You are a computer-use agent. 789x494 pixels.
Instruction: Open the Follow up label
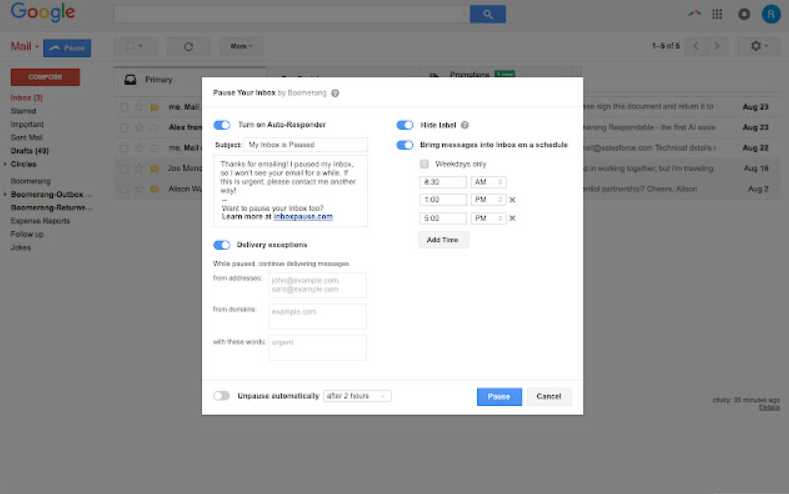[x=27, y=234]
